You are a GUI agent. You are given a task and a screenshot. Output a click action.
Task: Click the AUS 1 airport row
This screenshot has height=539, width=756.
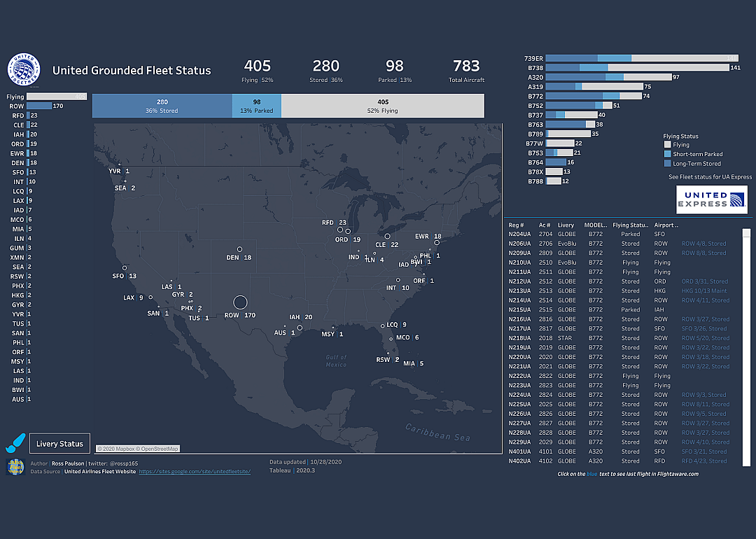pos(21,399)
